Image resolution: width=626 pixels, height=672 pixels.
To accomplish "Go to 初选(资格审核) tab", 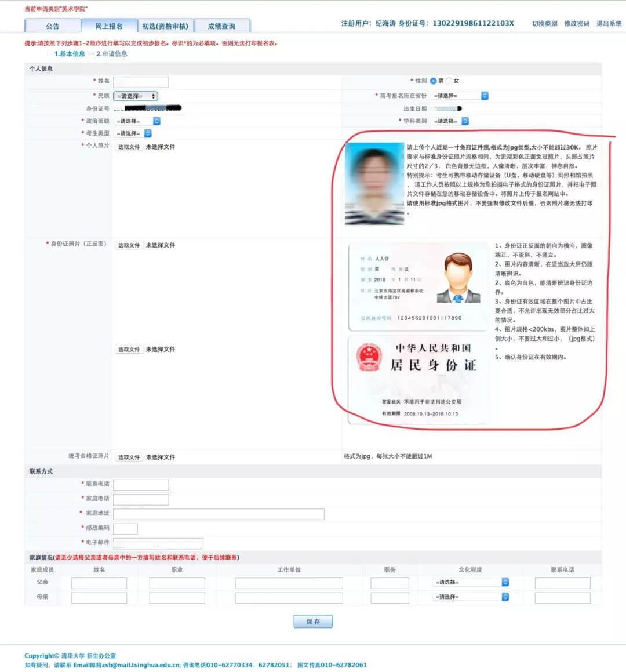I will coord(165,26).
